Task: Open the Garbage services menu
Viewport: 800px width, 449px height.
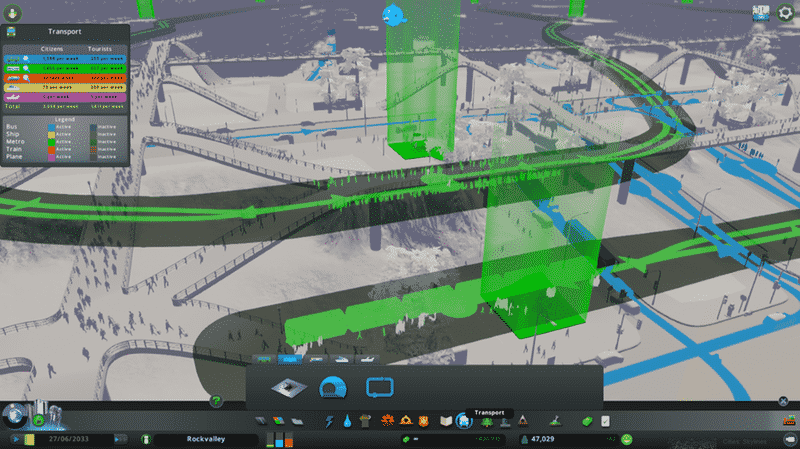Action: click(x=368, y=421)
